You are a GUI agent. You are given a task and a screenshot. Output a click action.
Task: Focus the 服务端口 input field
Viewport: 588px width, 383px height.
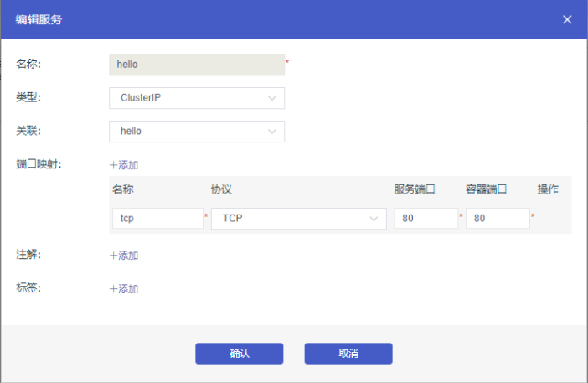(426, 219)
